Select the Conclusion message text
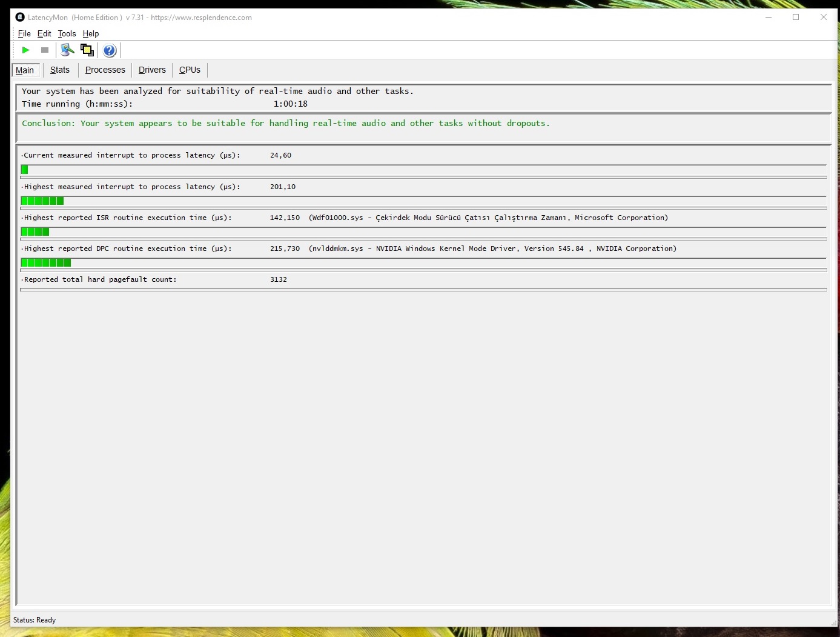The height and width of the screenshot is (637, 840). [286, 123]
